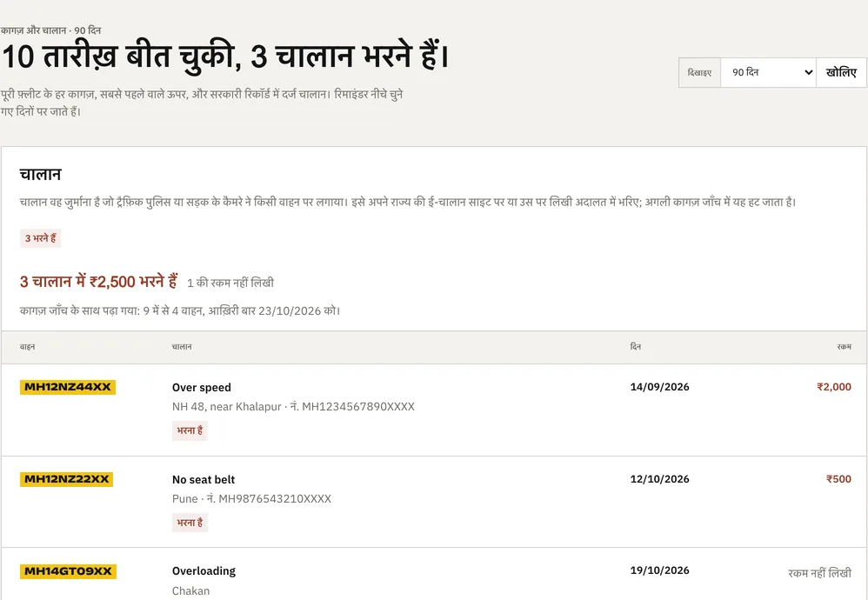Viewport: 868px width, 600px height.
Task: Click the 1 की रकम नहीं लिखी note
Action: point(230,283)
